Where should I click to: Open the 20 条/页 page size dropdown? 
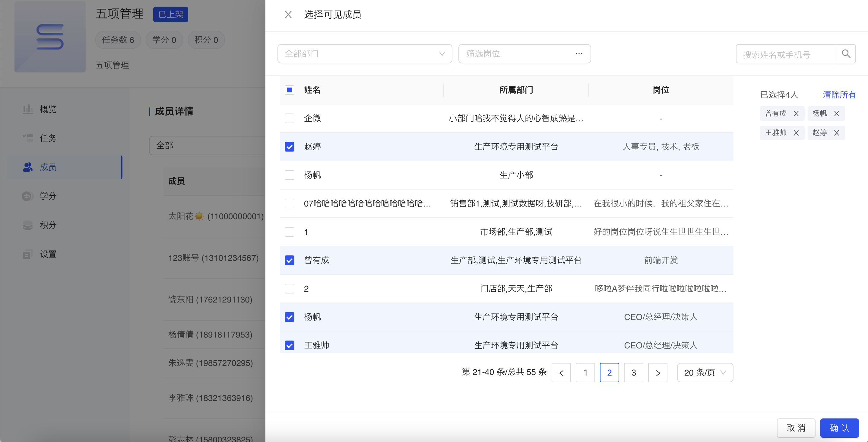click(x=705, y=373)
